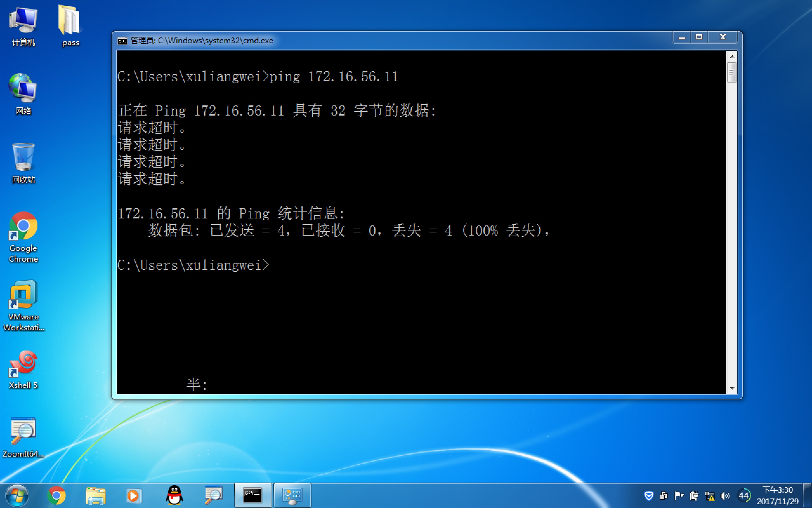Image resolution: width=812 pixels, height=508 pixels.
Task: Switch to the control panel taskbar button
Action: 292,495
